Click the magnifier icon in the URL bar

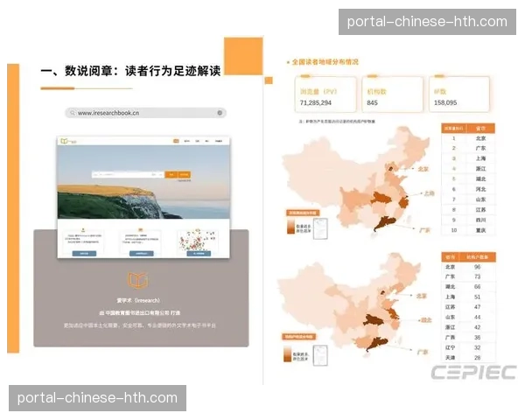click(x=73, y=113)
